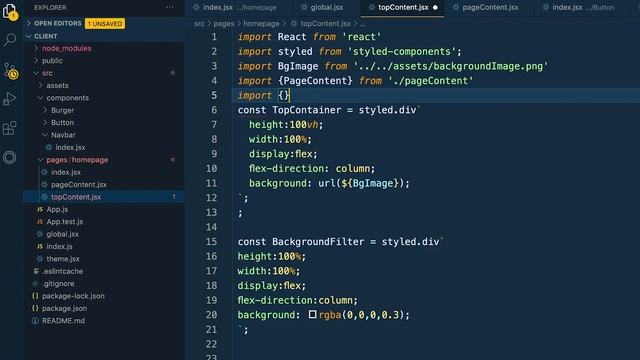
Task: Click the unsaved dot on topContent.jsx tab
Action: point(435,7)
